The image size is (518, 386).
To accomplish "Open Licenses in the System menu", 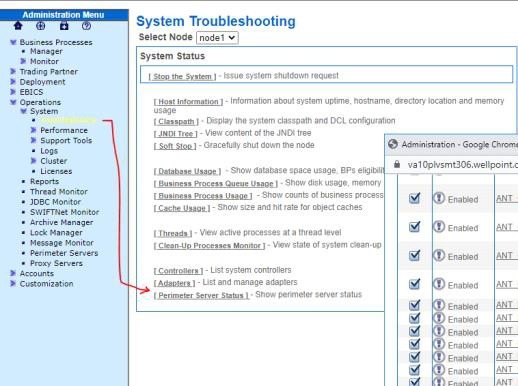I will [x=56, y=171].
